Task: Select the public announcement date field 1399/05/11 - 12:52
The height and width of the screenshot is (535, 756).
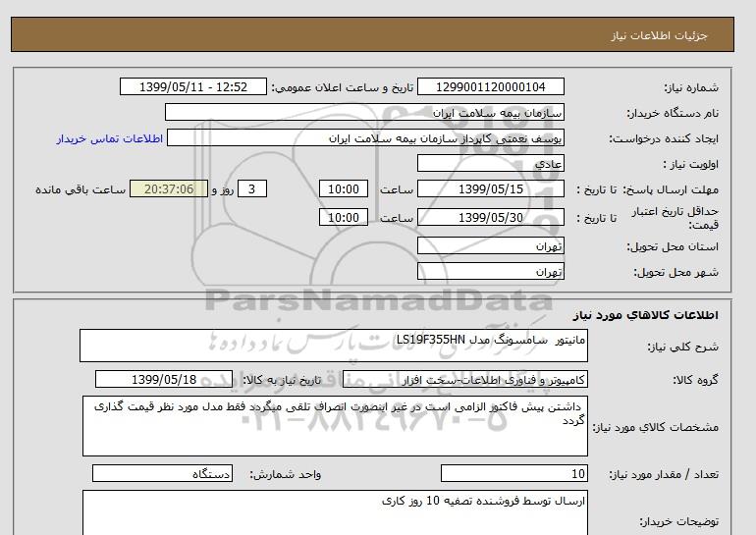Action: pyautogui.click(x=192, y=87)
